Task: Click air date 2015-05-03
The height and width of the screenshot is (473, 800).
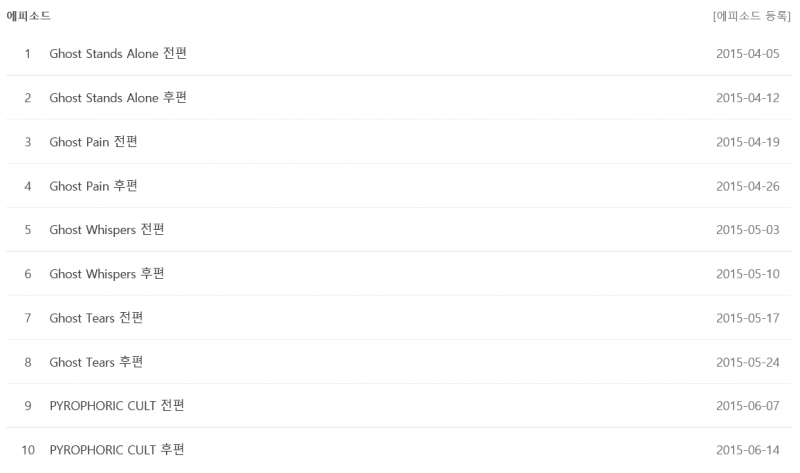Action: coord(747,230)
